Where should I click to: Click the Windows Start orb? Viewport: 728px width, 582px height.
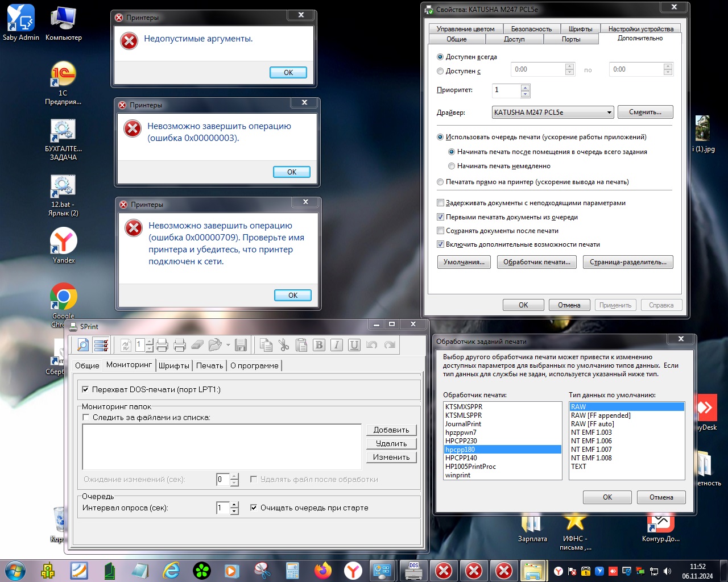point(15,570)
